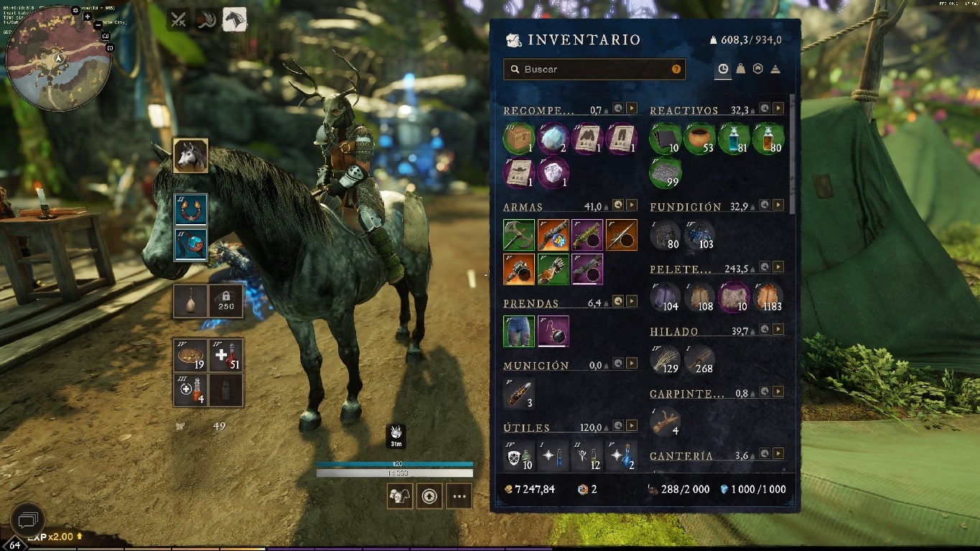
Task: Sort inventory by tier pyramid icon
Action: [775, 69]
